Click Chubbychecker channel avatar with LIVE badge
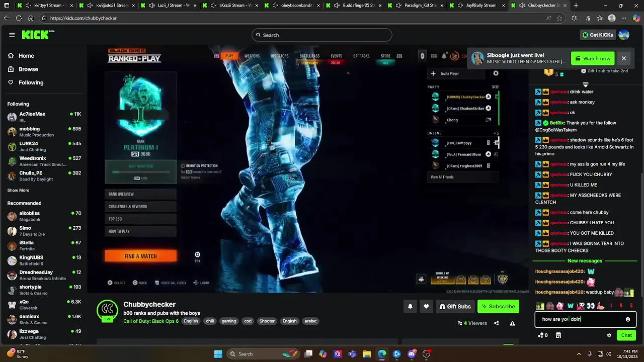The height and width of the screenshot is (362, 644). point(107,310)
